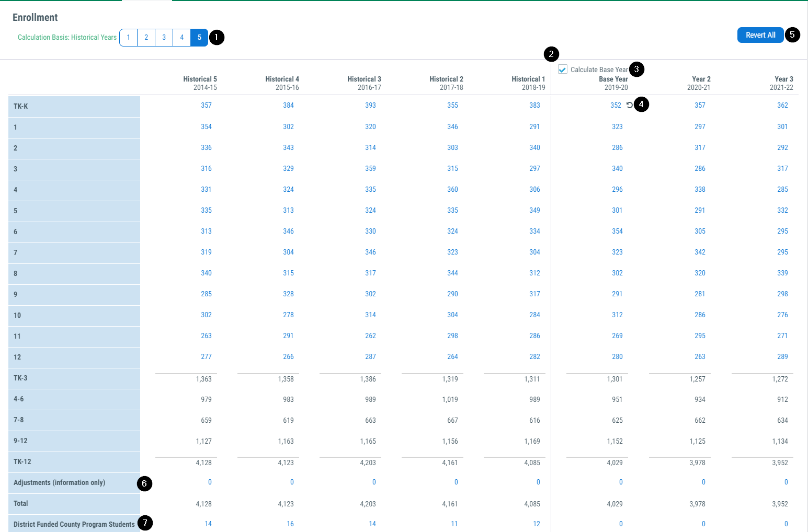Click the Base Year 2019-20 column header
The height and width of the screenshot is (532, 808).
[613, 83]
